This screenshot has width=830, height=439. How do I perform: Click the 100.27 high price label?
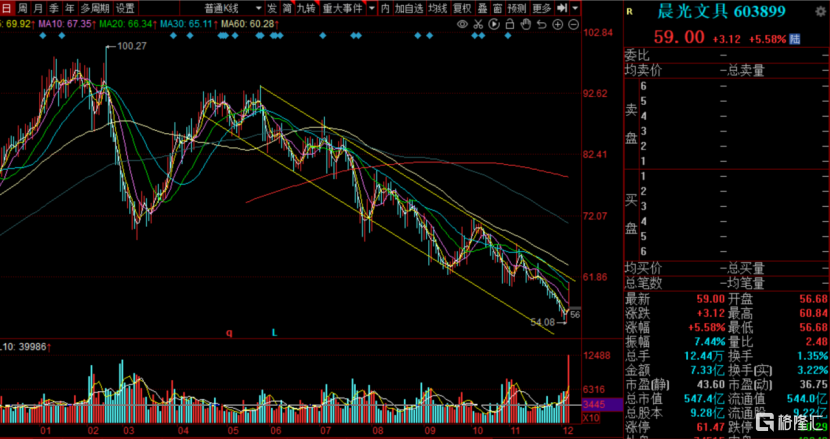[131, 46]
